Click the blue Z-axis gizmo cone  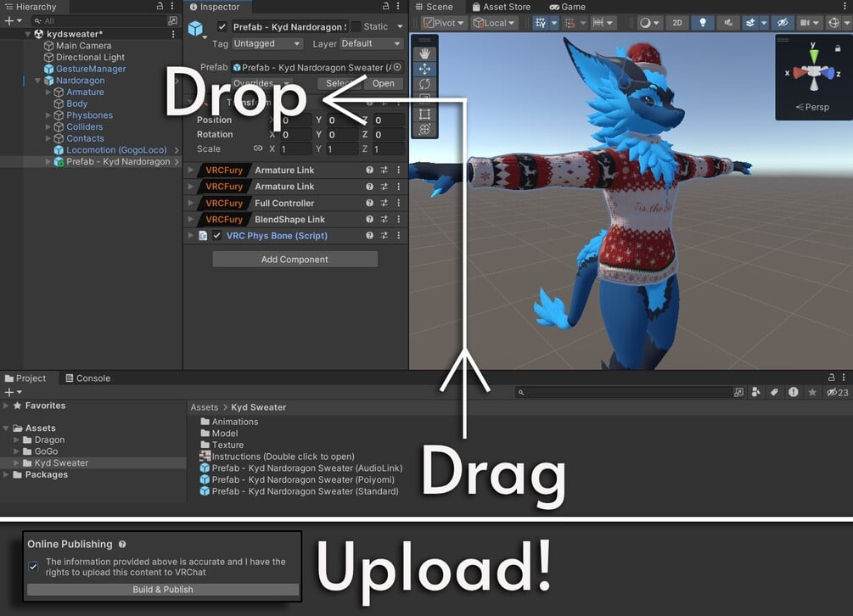(828, 72)
